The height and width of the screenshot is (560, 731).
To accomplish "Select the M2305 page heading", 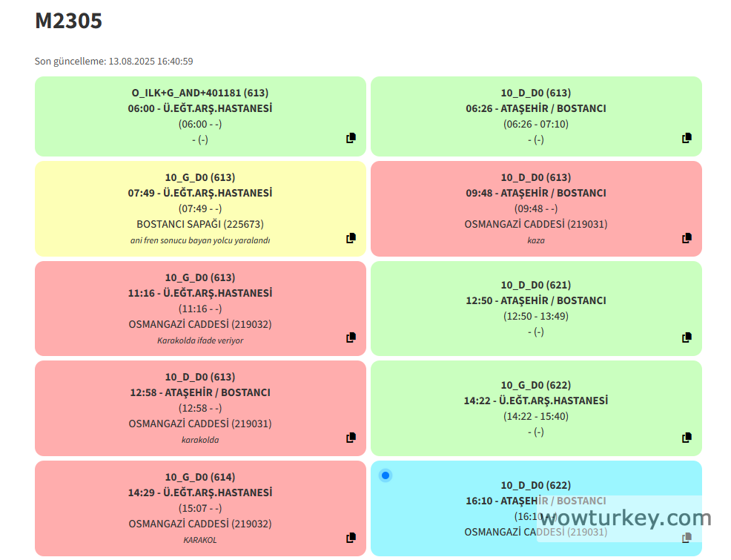I will 68,22.
